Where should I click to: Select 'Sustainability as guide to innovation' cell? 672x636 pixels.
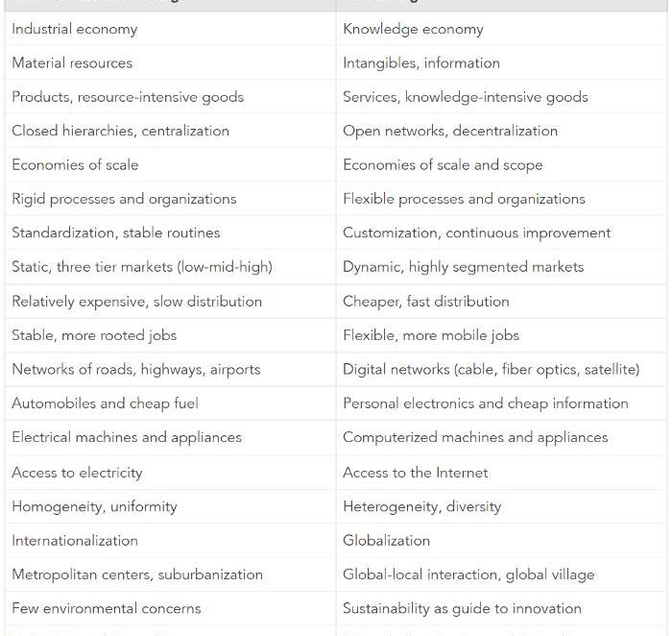462,609
